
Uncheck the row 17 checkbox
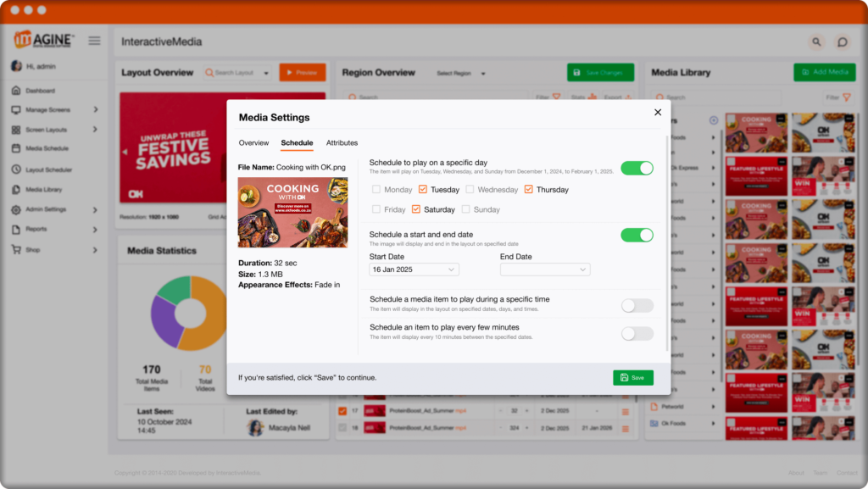coord(342,411)
